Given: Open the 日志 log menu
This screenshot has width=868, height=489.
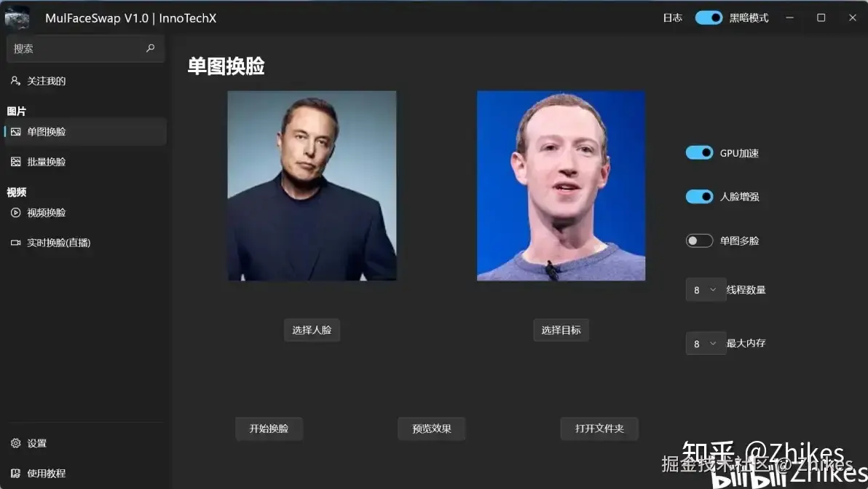Looking at the screenshot, I should coord(673,17).
